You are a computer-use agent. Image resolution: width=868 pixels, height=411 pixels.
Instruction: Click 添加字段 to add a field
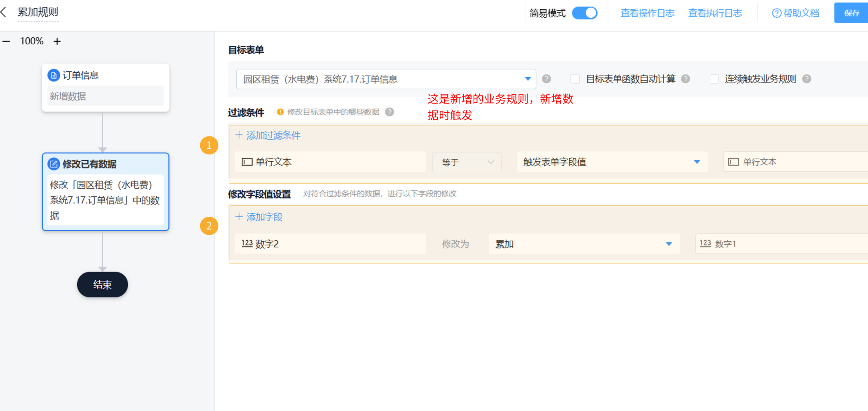259,217
